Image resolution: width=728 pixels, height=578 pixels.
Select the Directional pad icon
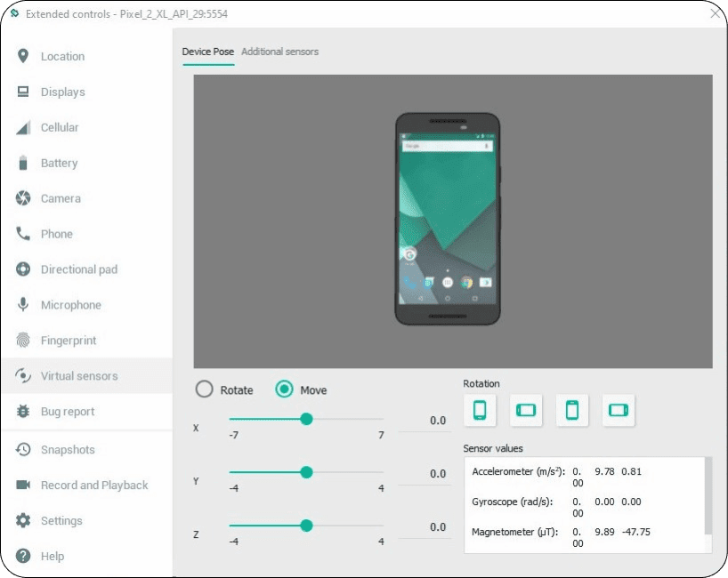(x=23, y=269)
